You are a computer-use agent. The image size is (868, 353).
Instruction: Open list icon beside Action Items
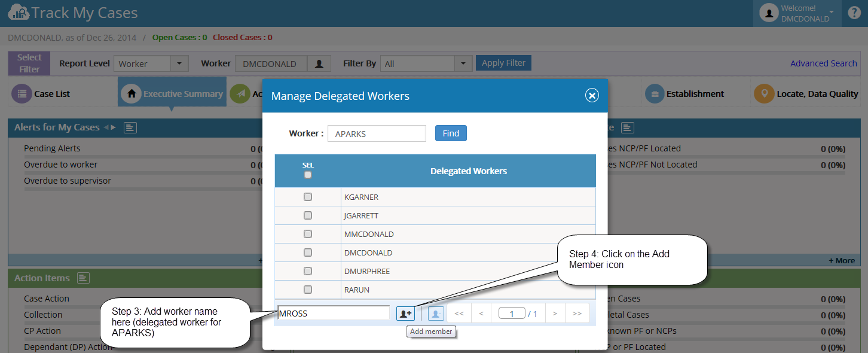[x=83, y=278]
